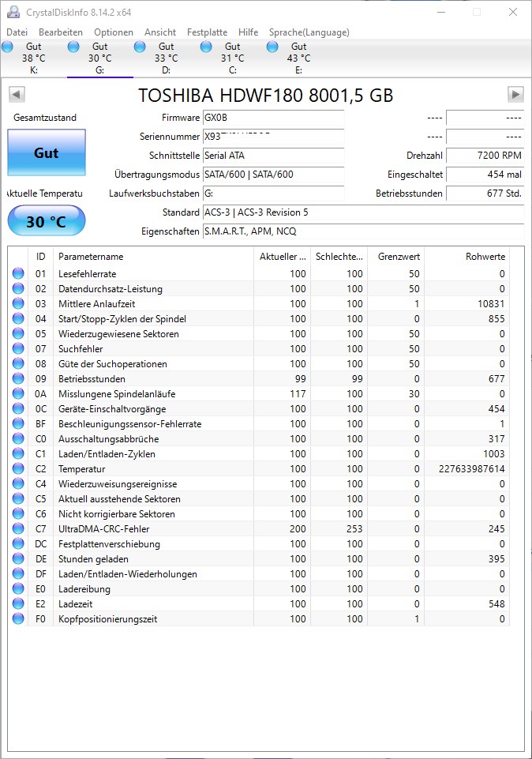Click the Rohwerte column header
The width and height of the screenshot is (532, 759).
pyautogui.click(x=466, y=257)
